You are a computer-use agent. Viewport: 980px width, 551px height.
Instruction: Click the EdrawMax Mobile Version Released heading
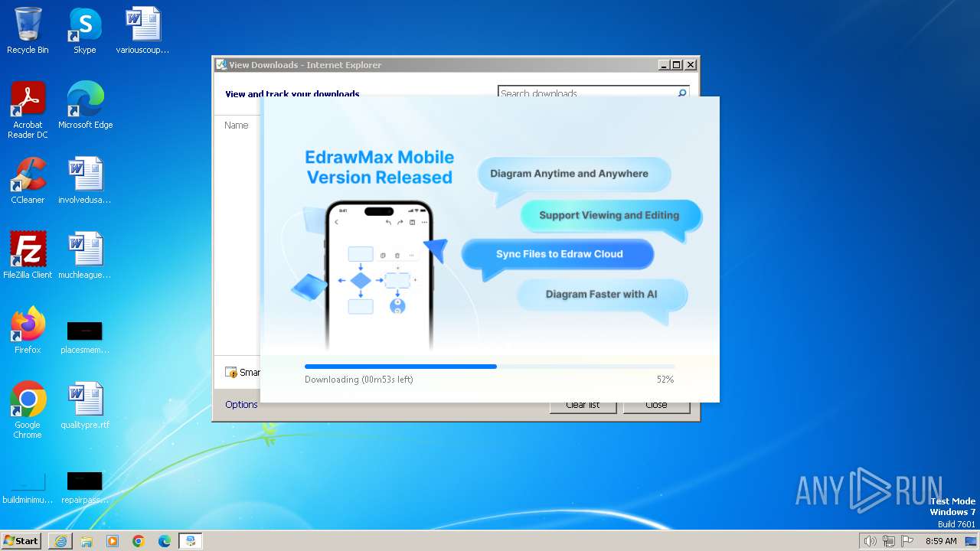tap(380, 168)
